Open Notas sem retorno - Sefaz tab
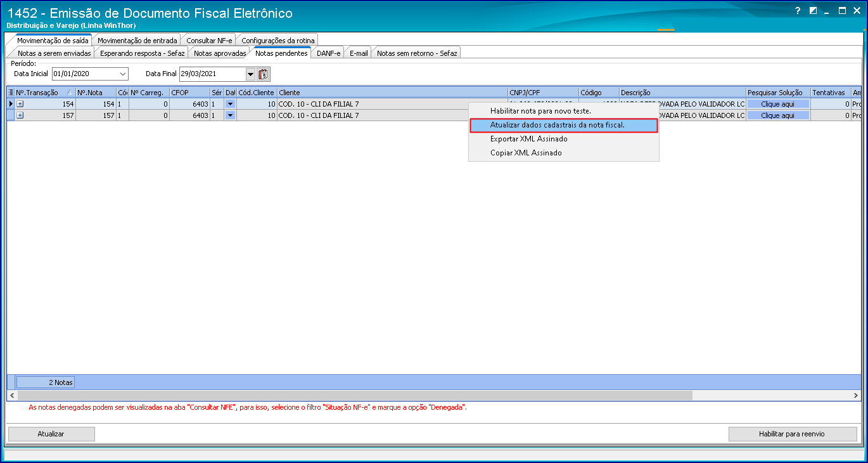 click(x=417, y=53)
